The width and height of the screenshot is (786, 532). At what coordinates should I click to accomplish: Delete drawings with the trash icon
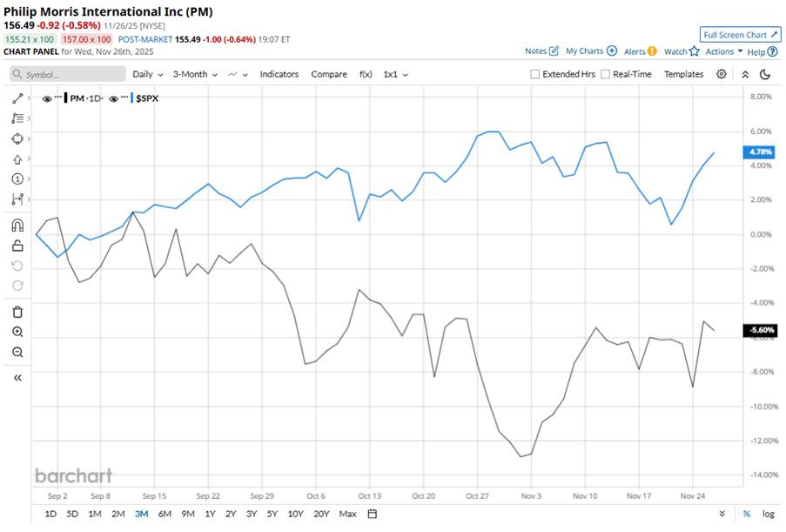pyautogui.click(x=17, y=312)
